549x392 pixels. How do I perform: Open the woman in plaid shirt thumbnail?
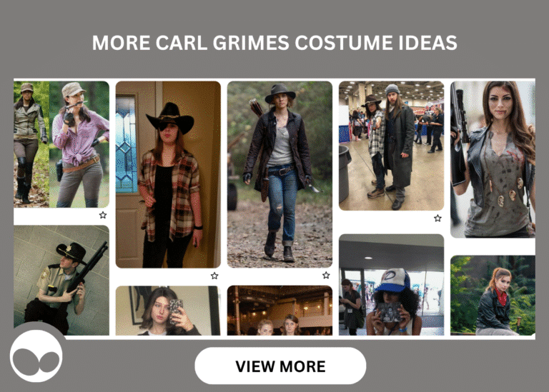click(x=168, y=174)
